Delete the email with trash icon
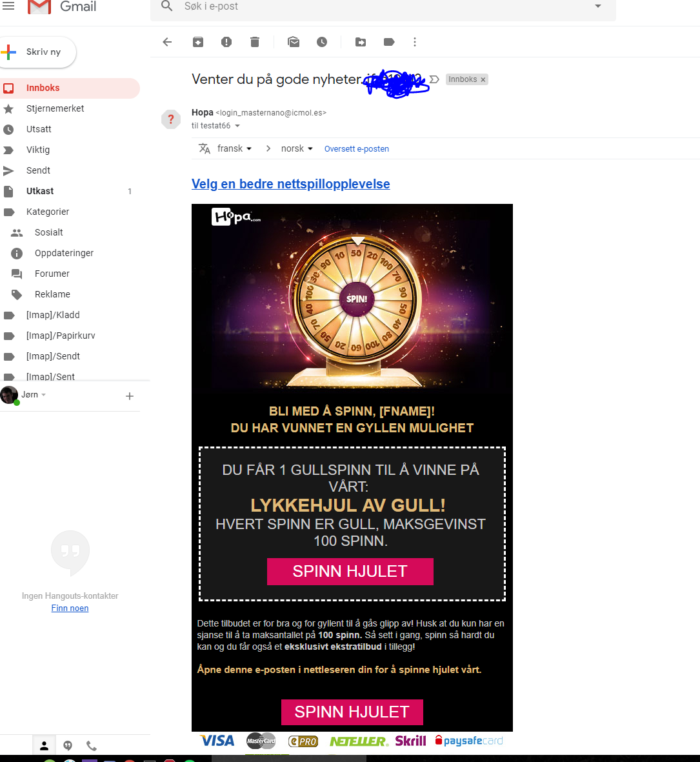The image size is (700, 762). [x=255, y=43]
